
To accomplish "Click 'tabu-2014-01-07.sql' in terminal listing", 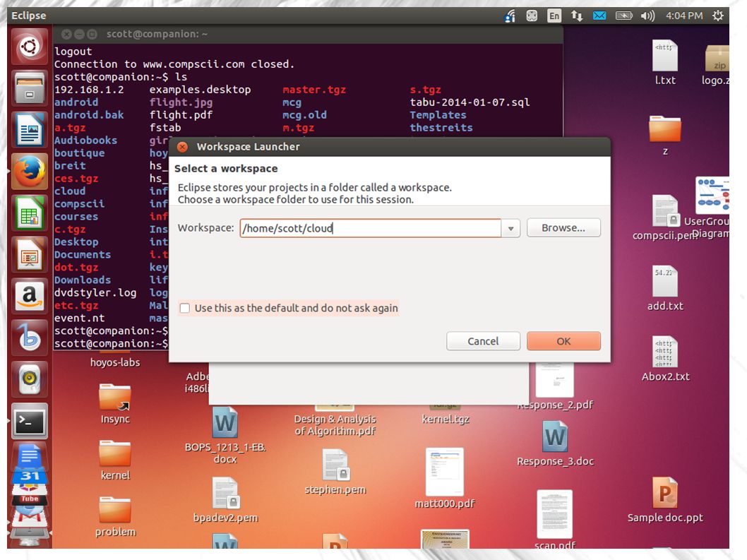I will click(x=470, y=102).
